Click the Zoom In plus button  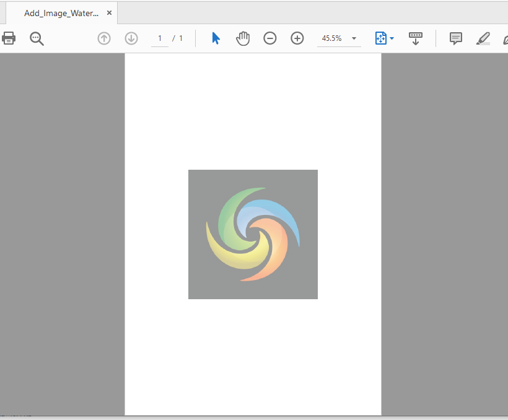297,38
